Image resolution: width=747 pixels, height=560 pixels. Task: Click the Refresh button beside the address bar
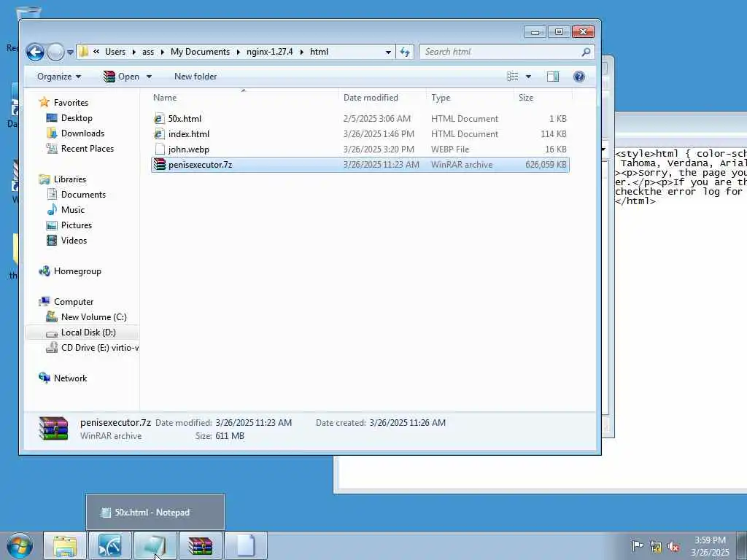[404, 52]
